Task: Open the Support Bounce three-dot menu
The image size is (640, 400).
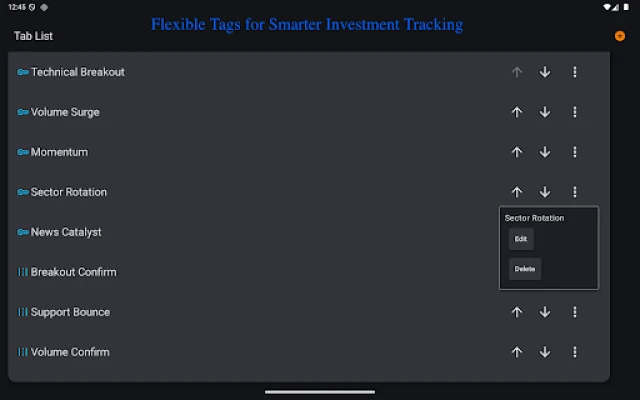Action: click(x=575, y=312)
